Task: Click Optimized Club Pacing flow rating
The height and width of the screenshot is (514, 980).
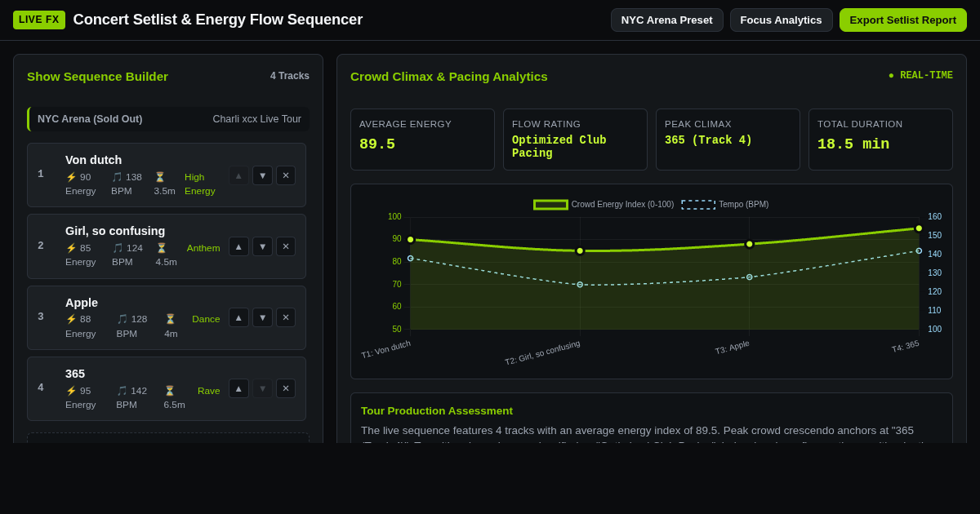Action: 559,147
